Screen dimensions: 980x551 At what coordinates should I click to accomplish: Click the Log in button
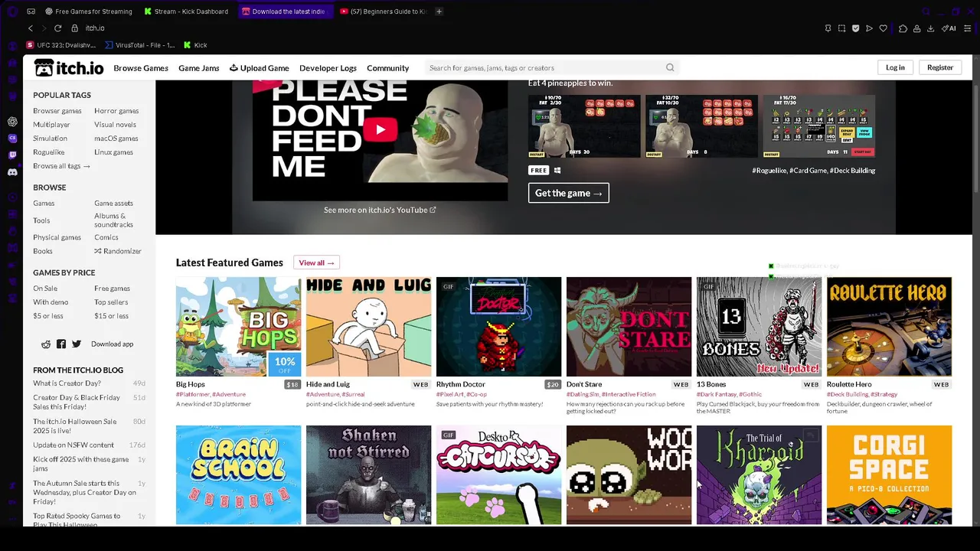point(895,67)
